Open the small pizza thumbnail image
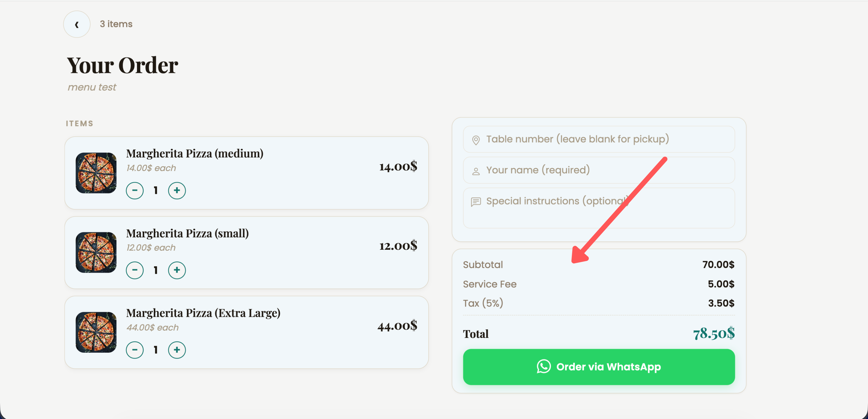This screenshot has height=419, width=868. point(96,252)
